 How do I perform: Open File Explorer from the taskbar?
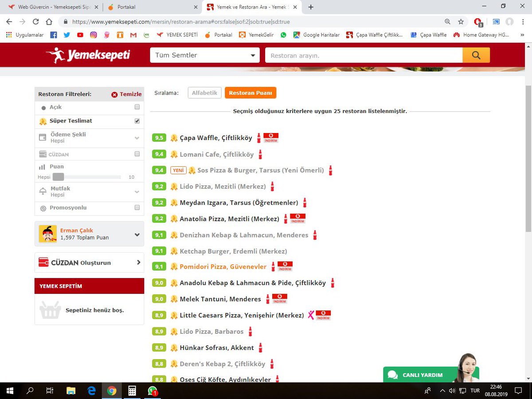coord(71,391)
